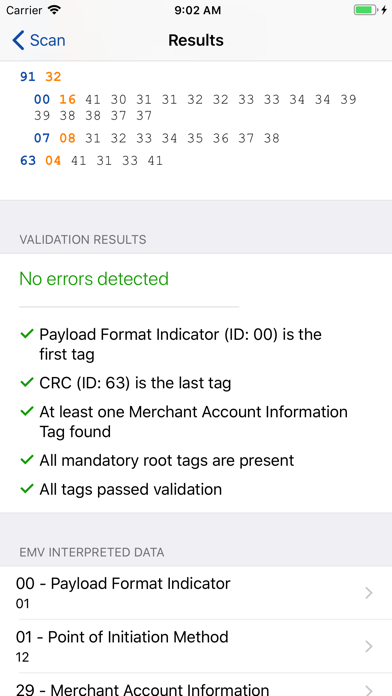Open the 01 - Point of Initiation Method entry
Viewport: 392px width, 696px height.
(x=196, y=647)
